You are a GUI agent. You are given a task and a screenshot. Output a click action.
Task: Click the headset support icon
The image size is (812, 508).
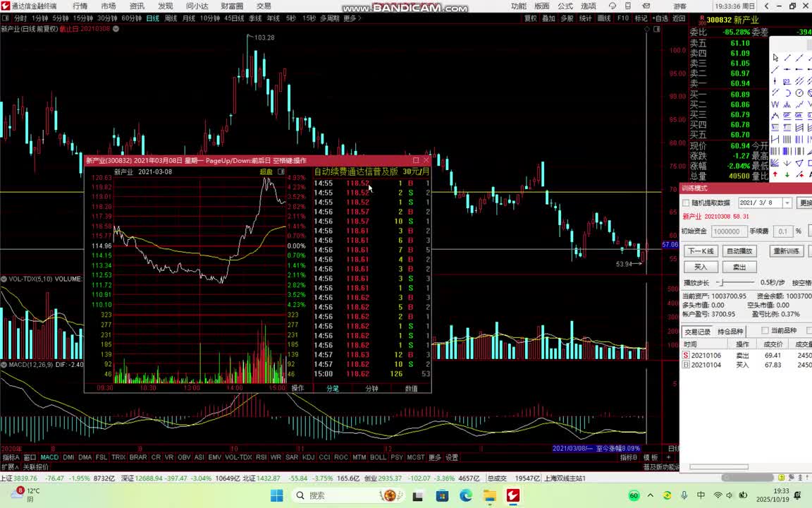click(613, 6)
